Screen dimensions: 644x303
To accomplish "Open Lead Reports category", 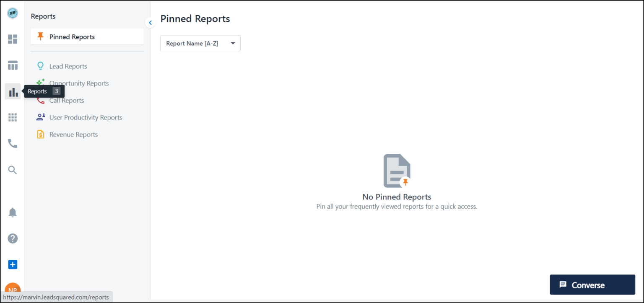I will click(68, 66).
